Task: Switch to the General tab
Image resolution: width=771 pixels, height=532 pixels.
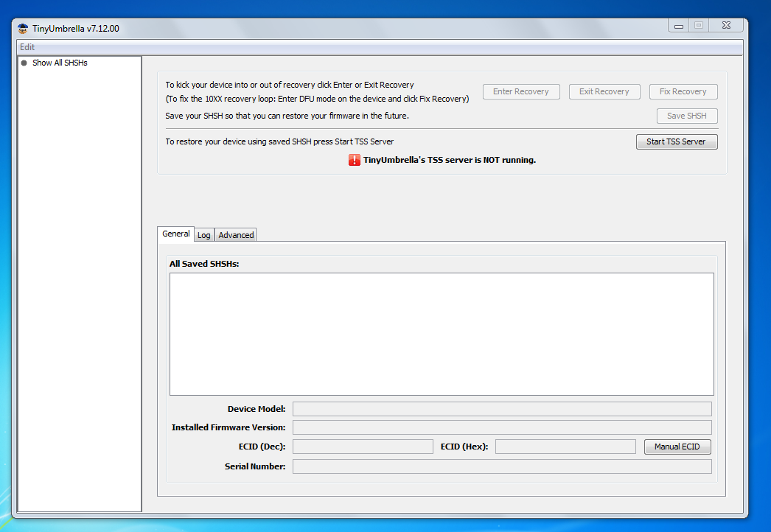Action: pyautogui.click(x=175, y=234)
